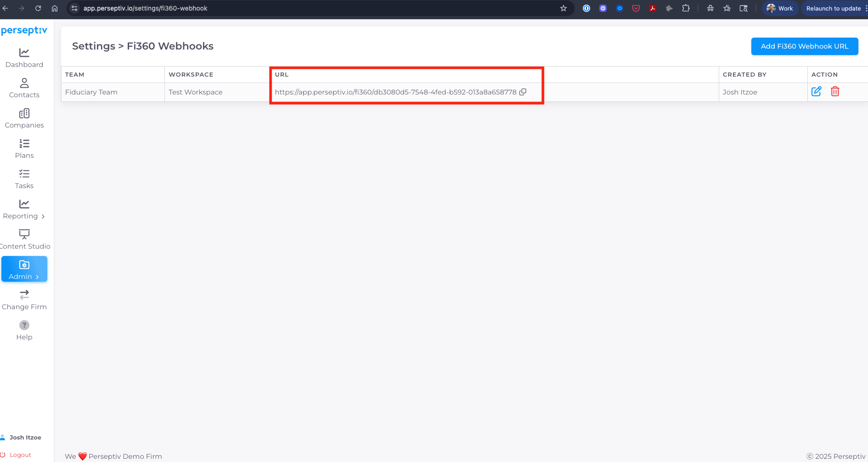Click the Add Fi360 Webhook URL button
The width and height of the screenshot is (868, 462).
coord(805,46)
